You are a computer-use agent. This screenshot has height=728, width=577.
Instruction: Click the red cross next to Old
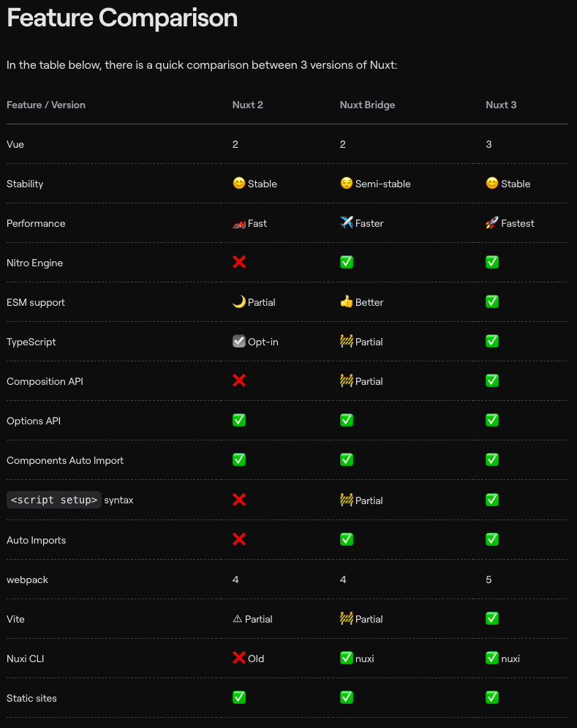pyautogui.click(x=239, y=658)
